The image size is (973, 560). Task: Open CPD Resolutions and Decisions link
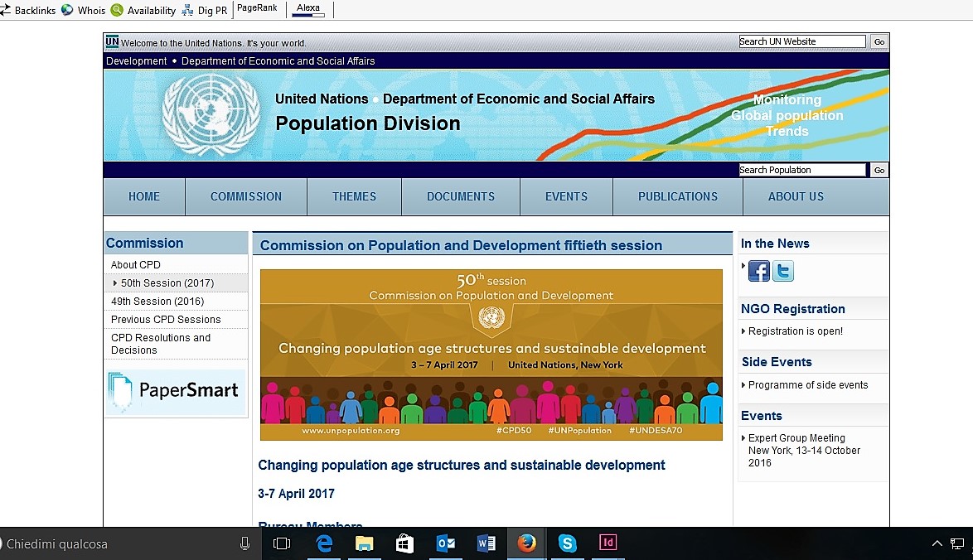(161, 344)
